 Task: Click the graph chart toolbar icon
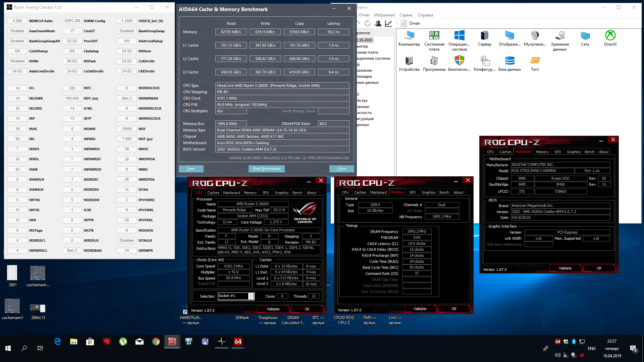388,23
